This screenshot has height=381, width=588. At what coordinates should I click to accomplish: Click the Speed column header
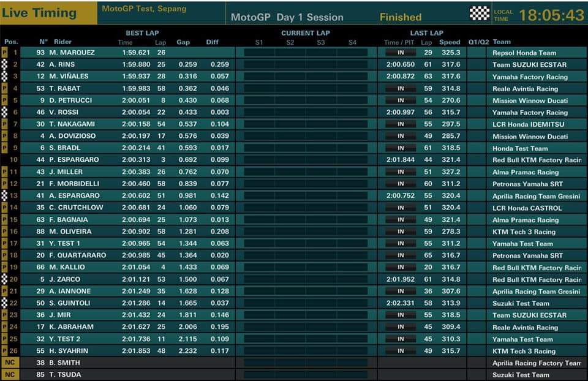tap(450, 42)
